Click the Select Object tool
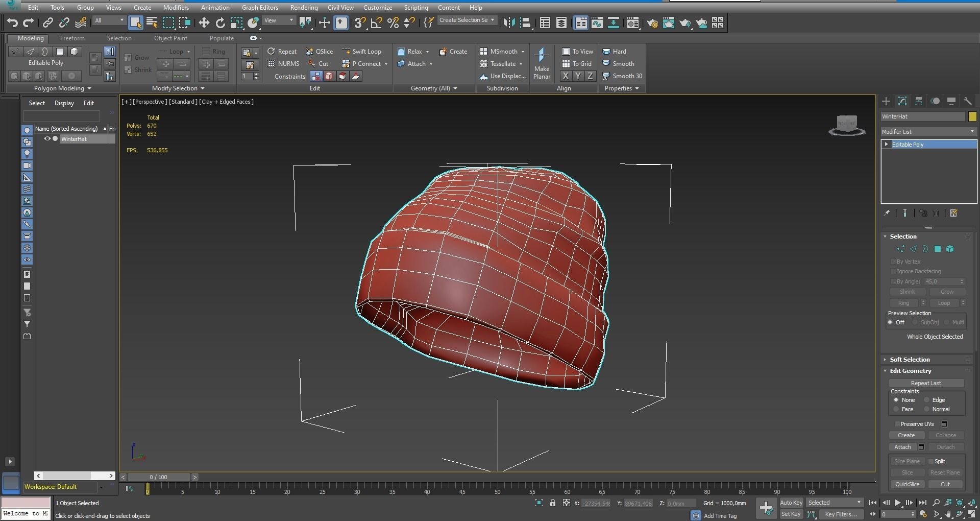This screenshot has height=521, width=980. [x=135, y=22]
